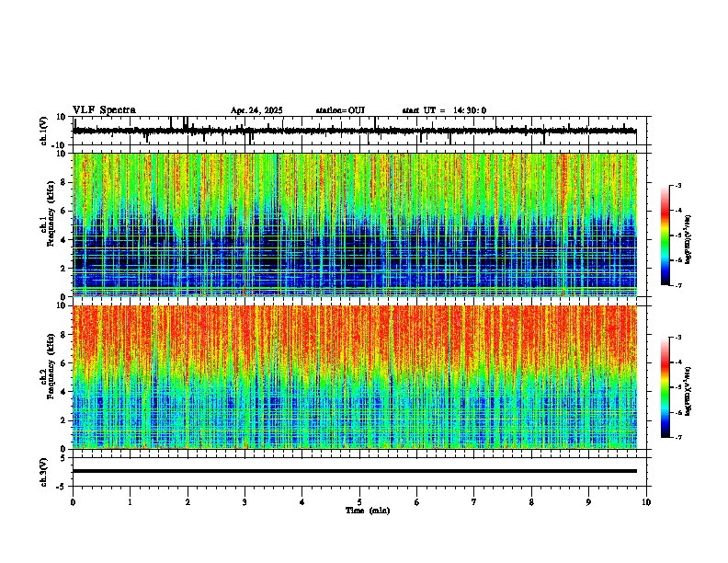Click the '7' tick on the time axis

474,502
